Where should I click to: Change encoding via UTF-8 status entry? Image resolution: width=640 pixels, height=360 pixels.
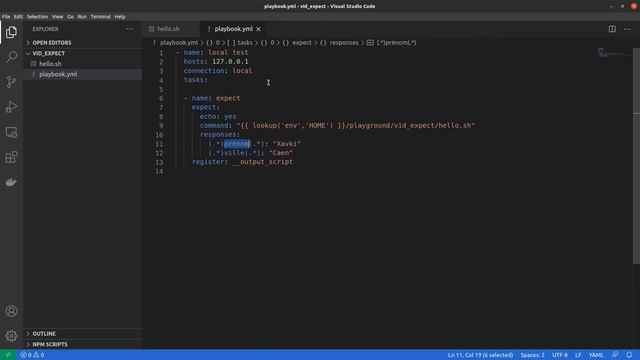pyautogui.click(x=560, y=355)
